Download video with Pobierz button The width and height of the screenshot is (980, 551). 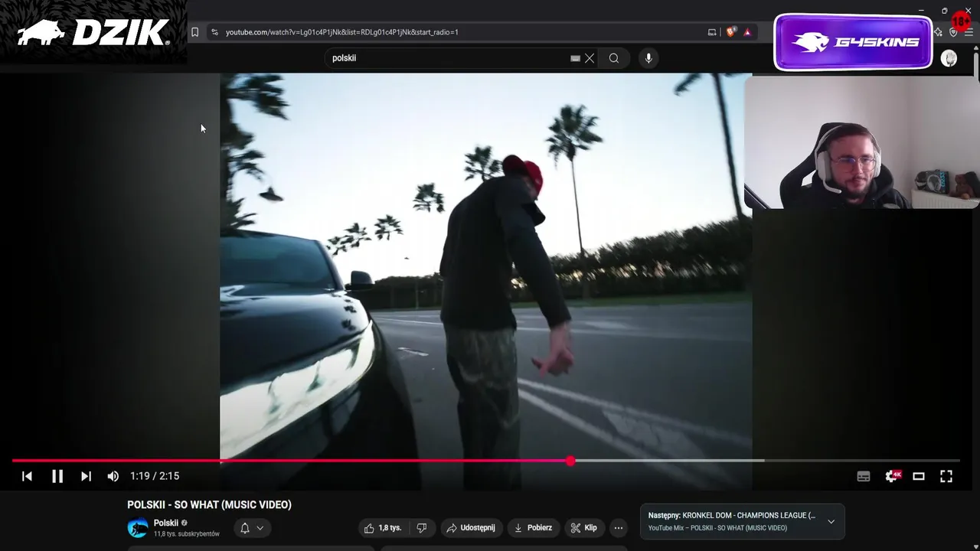[x=533, y=528]
